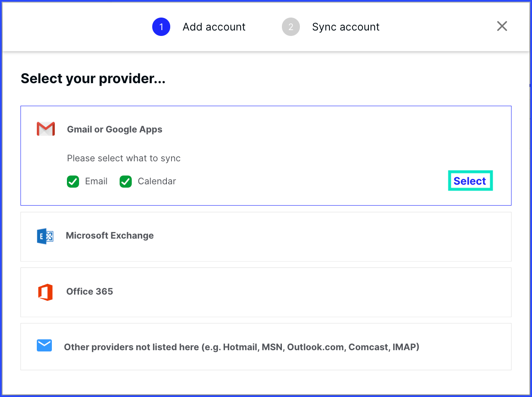The height and width of the screenshot is (397, 532).
Task: Choose Other providers not listed here
Action: click(x=266, y=346)
